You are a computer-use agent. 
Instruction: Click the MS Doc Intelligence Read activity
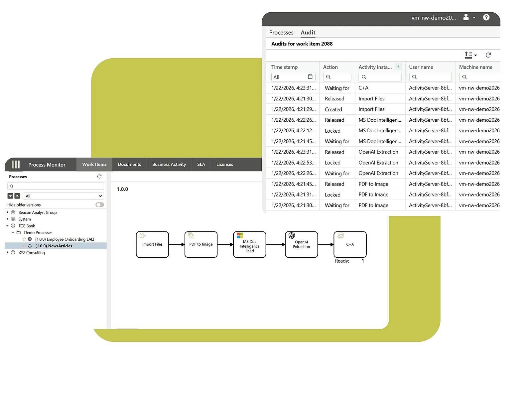(249, 244)
